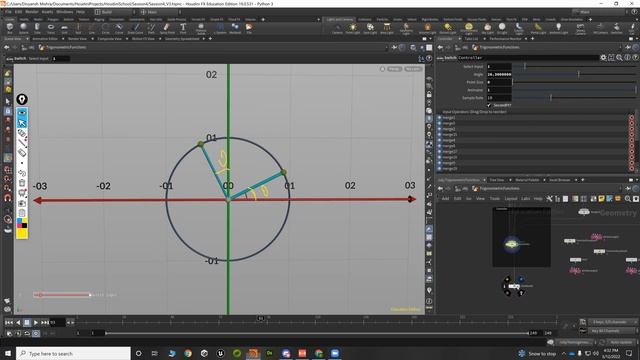The image size is (640, 360).
Task: Switch to the Geometry Spreadsheet tab
Action: point(182,39)
